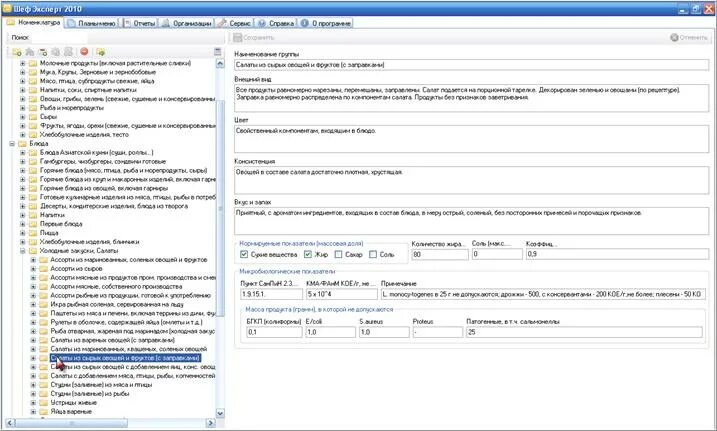
Task: Click tree scroll down arrow
Action: pos(220,413)
